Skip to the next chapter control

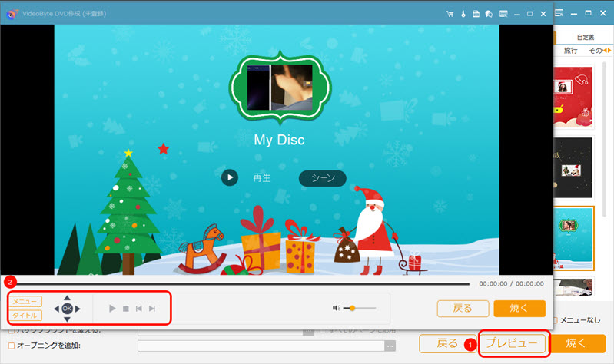[152, 309]
